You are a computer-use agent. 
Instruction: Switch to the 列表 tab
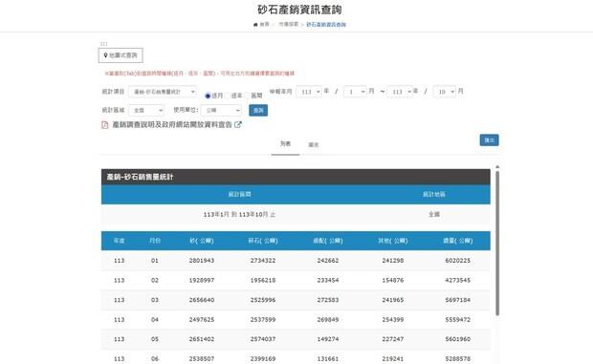[286, 144]
